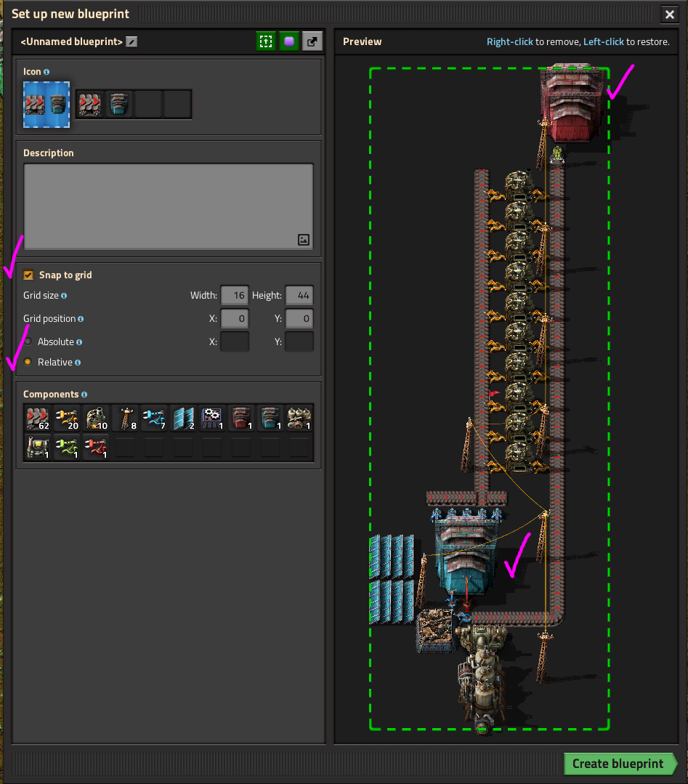The height and width of the screenshot is (784, 688).
Task: Select the second icon slot showing teal chest
Action: (119, 105)
